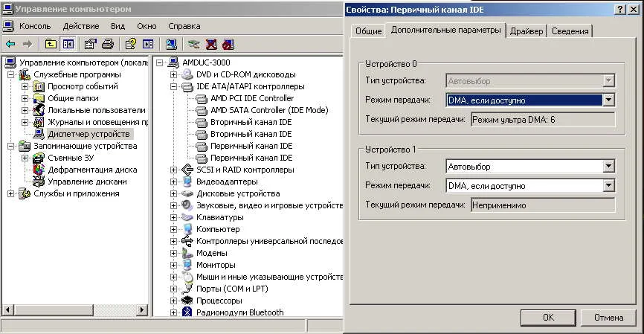Screen dimensions: 644x334
Task: Open Device 1 transfer mode dropdown
Action: pyautogui.click(x=609, y=185)
